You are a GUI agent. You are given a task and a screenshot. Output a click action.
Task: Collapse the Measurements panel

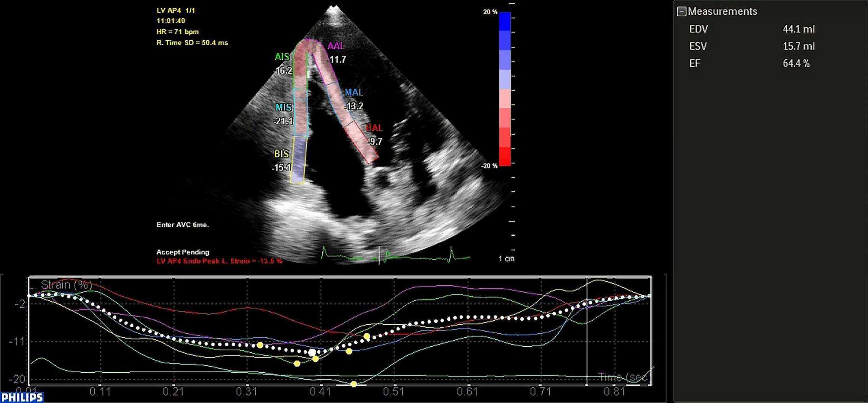(682, 11)
